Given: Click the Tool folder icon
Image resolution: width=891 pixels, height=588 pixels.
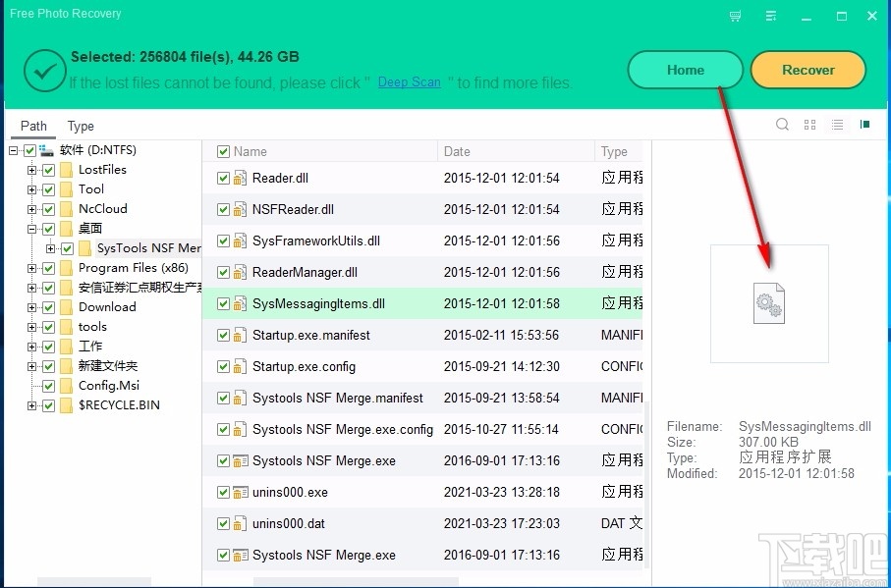Looking at the screenshot, I should (67, 189).
